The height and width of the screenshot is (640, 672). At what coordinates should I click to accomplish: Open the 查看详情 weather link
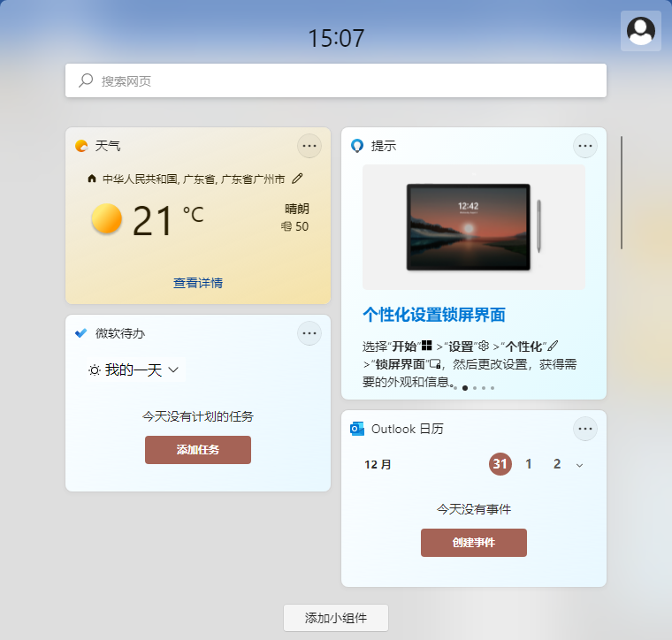coord(198,283)
